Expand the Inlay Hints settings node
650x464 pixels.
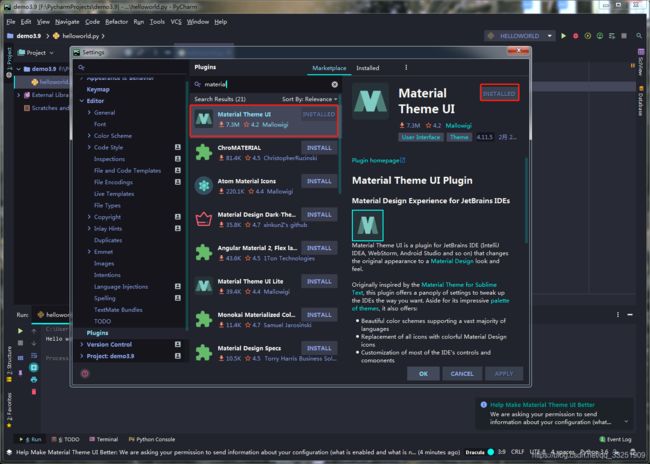click(89, 228)
